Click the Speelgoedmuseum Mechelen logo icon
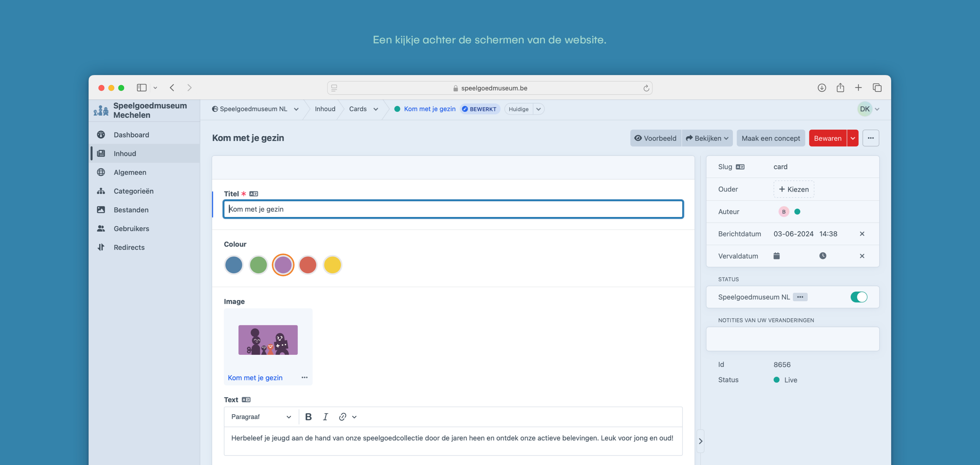Screen dimensions: 980x465 click(x=101, y=110)
